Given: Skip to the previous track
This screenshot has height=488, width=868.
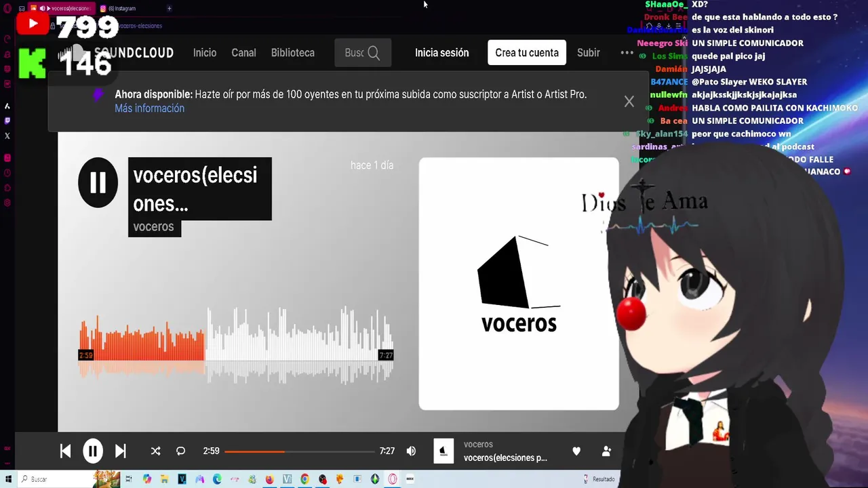Looking at the screenshot, I should pos(65,451).
